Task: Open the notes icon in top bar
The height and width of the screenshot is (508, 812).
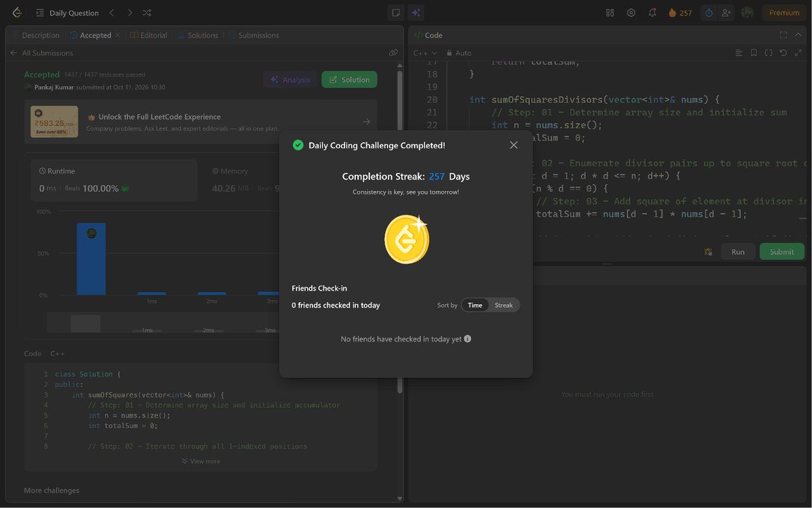Action: click(396, 13)
